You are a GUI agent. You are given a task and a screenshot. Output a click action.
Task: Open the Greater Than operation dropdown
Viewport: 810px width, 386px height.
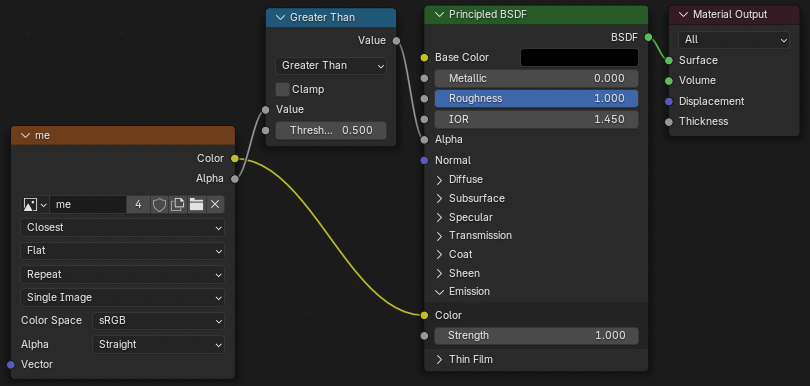(331, 66)
